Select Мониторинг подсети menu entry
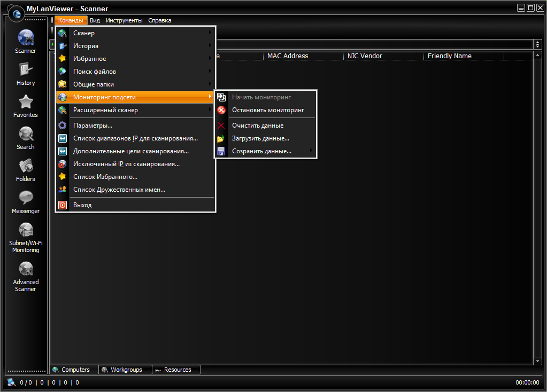 [x=135, y=97]
